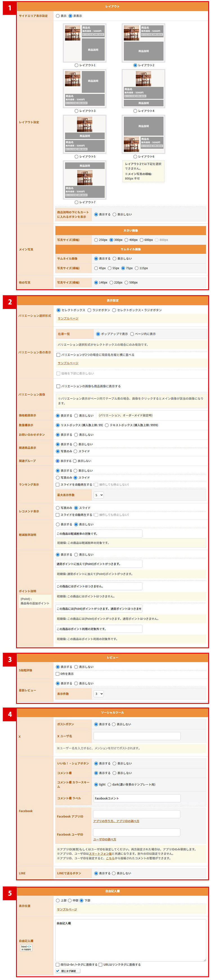Edit the この商品はポイント利用の対象外です field
This screenshot has height=980, width=211.
click(x=99, y=629)
